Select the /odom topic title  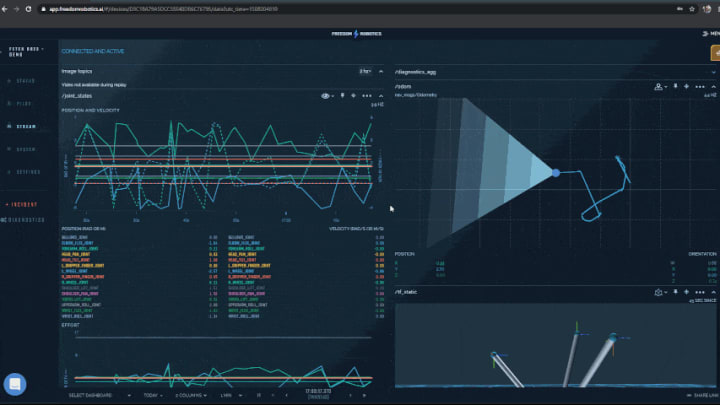coord(403,86)
